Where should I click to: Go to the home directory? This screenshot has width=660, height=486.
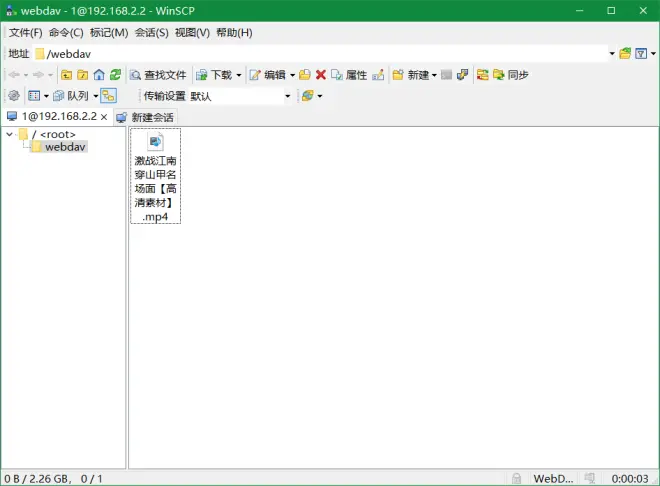99,75
